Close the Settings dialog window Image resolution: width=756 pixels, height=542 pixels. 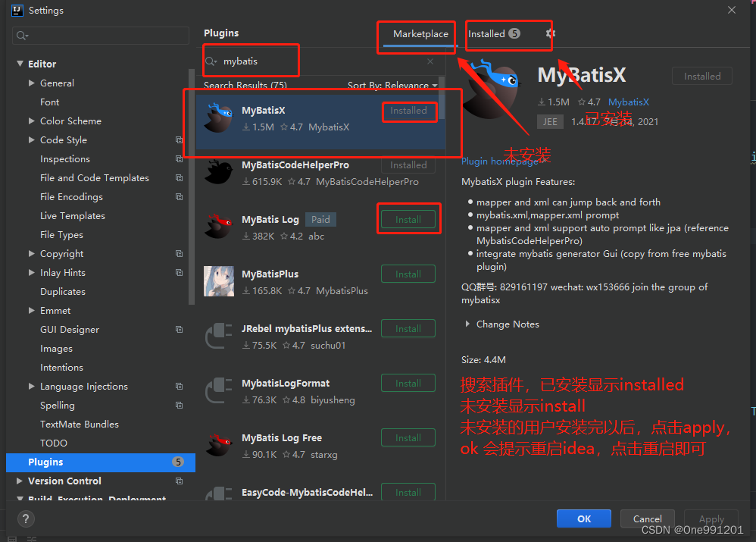732,10
